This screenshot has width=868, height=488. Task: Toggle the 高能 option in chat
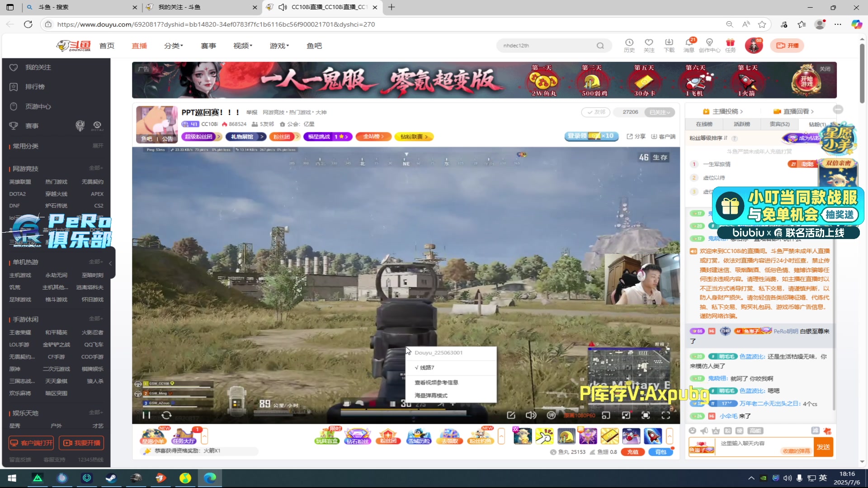pos(755,431)
